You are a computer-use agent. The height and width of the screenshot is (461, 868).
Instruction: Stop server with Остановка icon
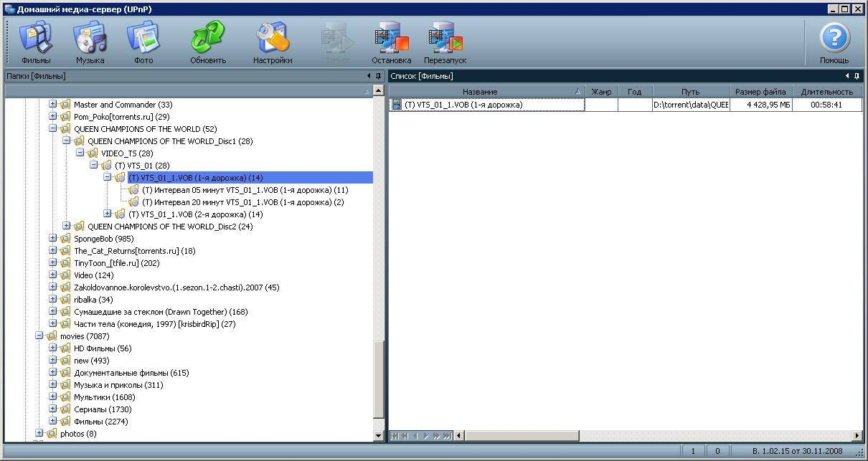391,42
